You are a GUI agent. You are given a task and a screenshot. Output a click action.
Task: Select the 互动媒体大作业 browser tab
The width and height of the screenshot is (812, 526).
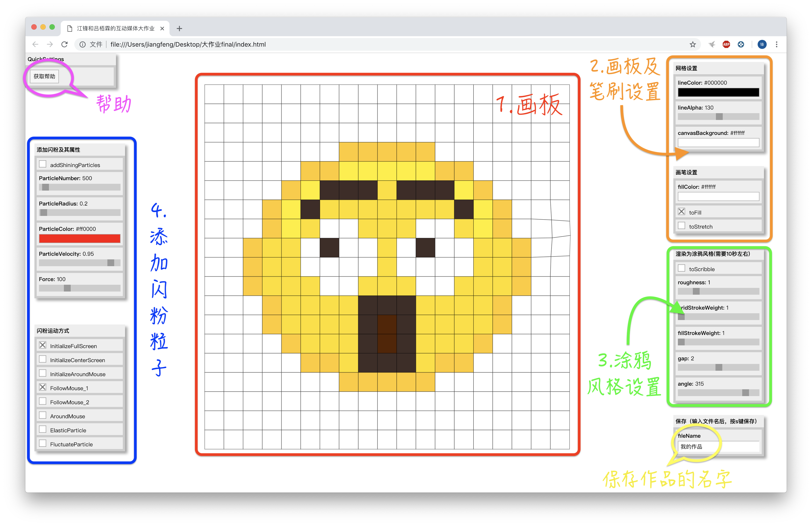[115, 29]
